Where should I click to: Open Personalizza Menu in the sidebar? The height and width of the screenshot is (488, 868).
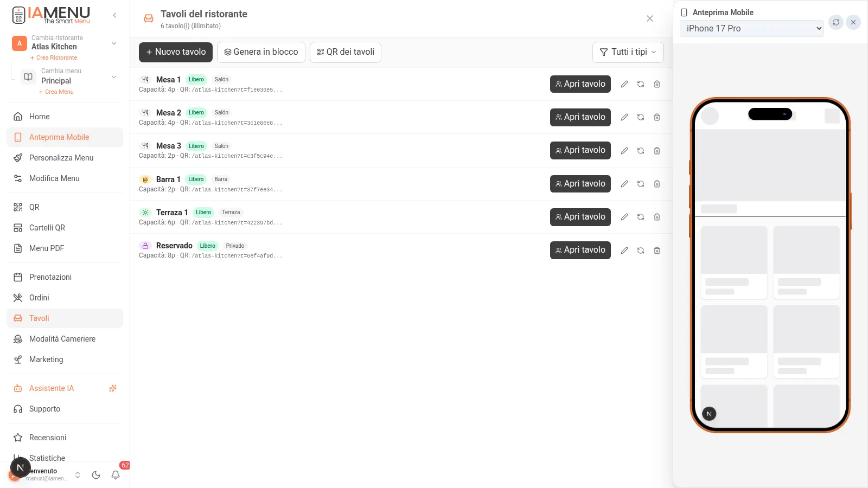coord(65,158)
